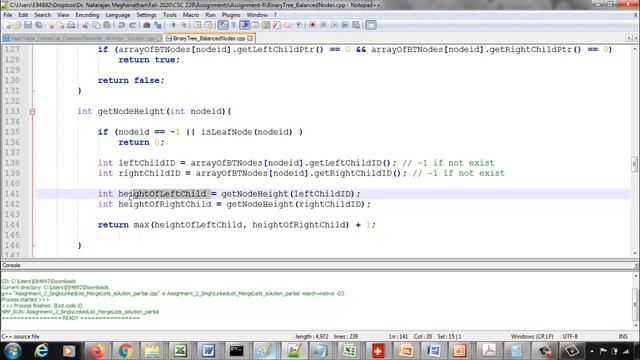Redo the edit via toolbar
Screen dimensions: 640x360
[133, 25]
